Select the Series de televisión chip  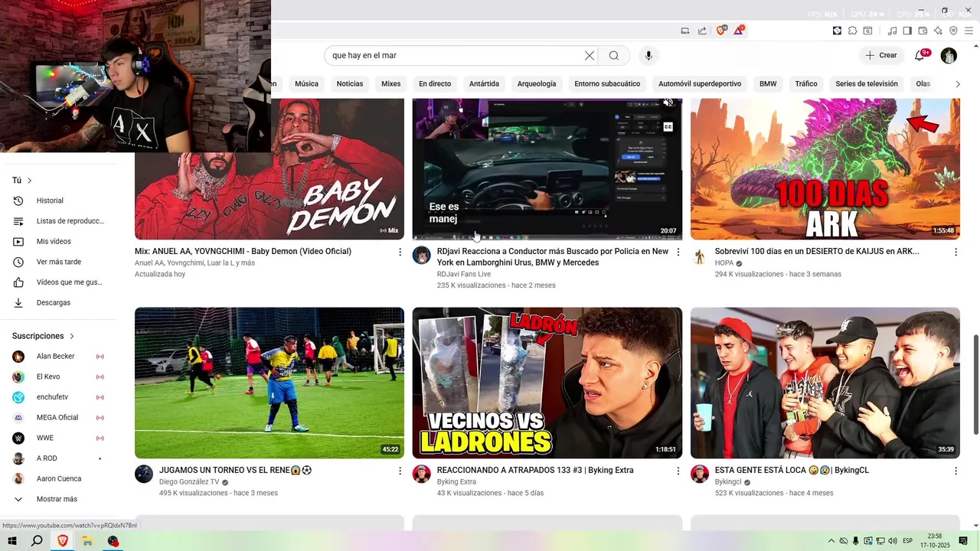pyautogui.click(x=867, y=84)
